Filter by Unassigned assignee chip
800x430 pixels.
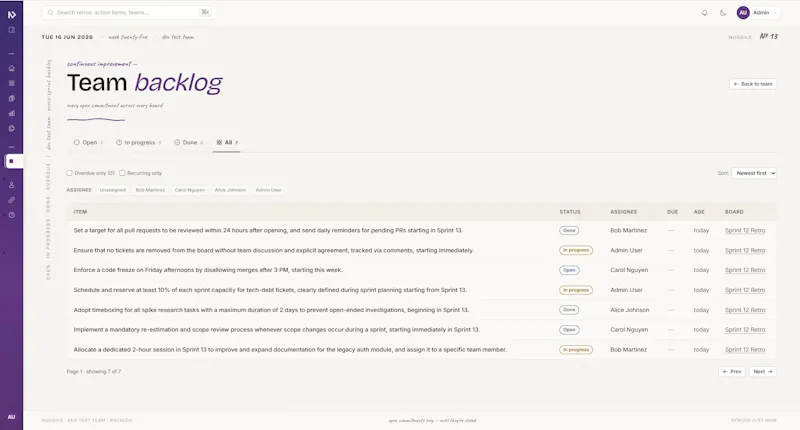coord(113,190)
